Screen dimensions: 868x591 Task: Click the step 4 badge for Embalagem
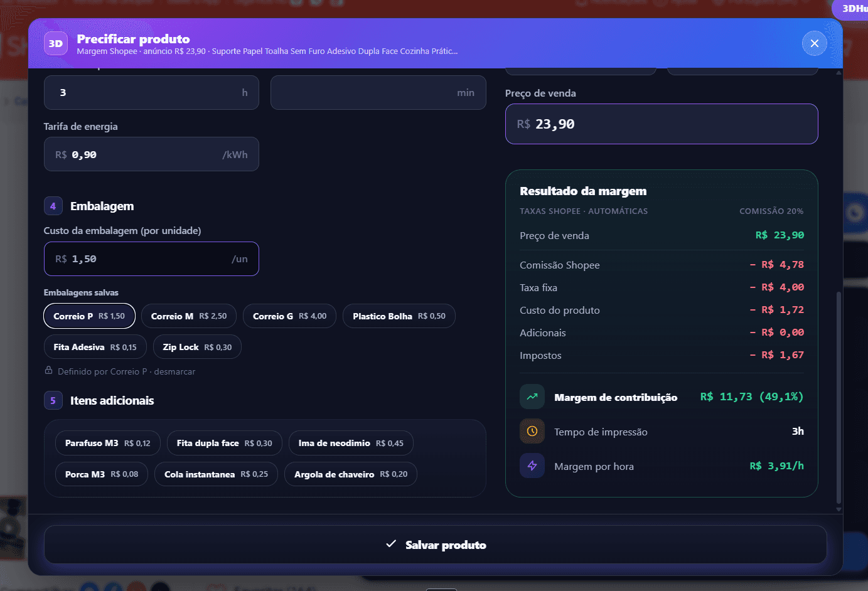tap(53, 206)
